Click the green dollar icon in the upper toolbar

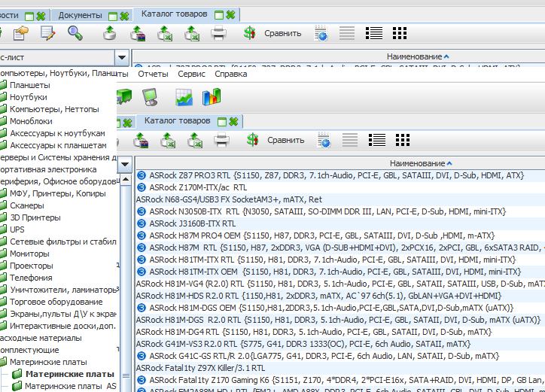pos(249,33)
